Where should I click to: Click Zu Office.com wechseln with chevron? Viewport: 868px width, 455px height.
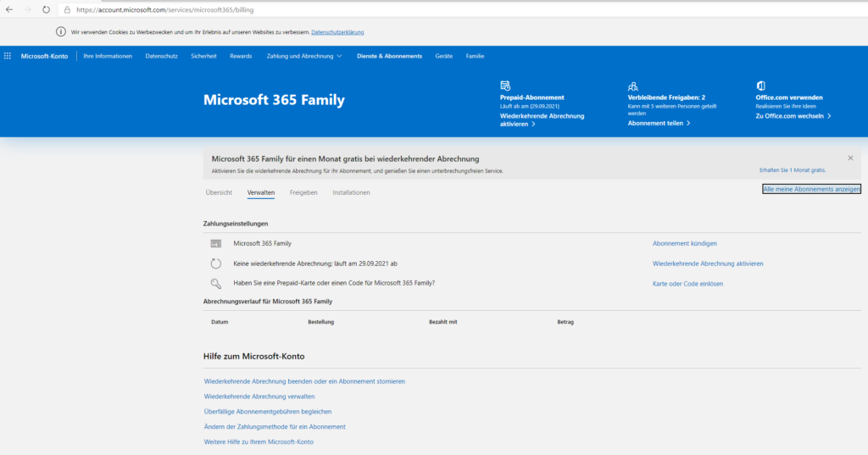tap(793, 115)
